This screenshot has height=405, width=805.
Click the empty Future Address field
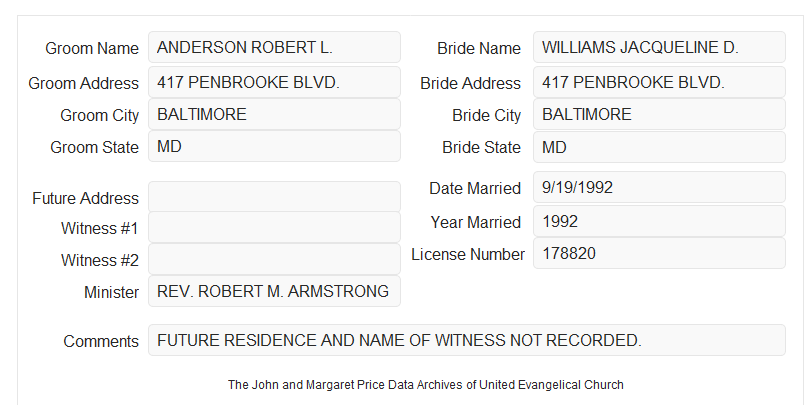coord(274,197)
